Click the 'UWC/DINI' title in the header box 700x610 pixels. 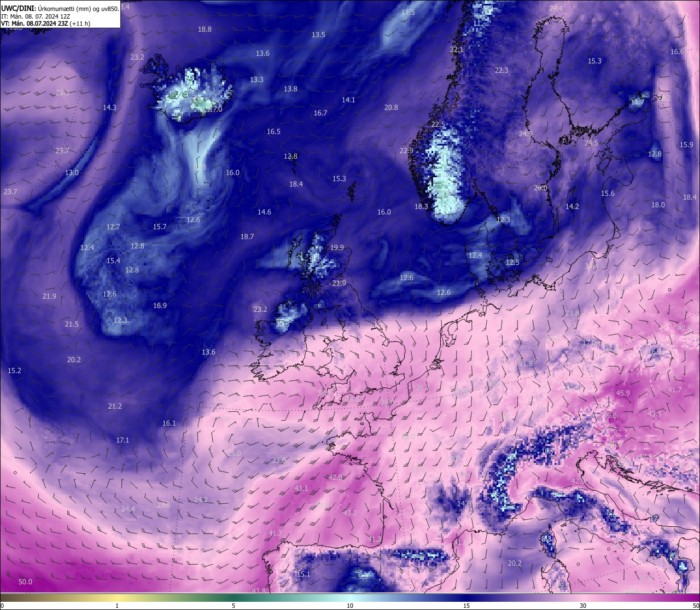pos(18,9)
